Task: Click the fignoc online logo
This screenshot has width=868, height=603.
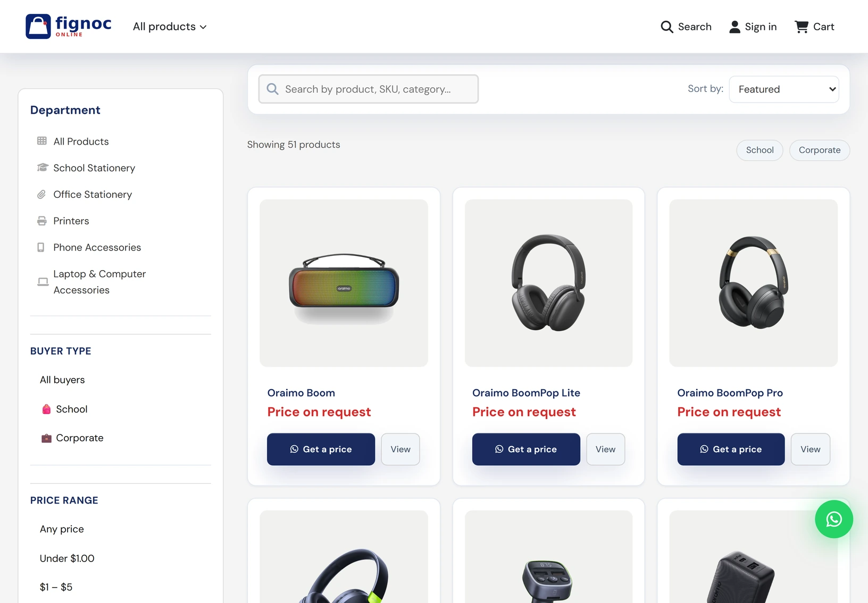Action: pyautogui.click(x=69, y=26)
